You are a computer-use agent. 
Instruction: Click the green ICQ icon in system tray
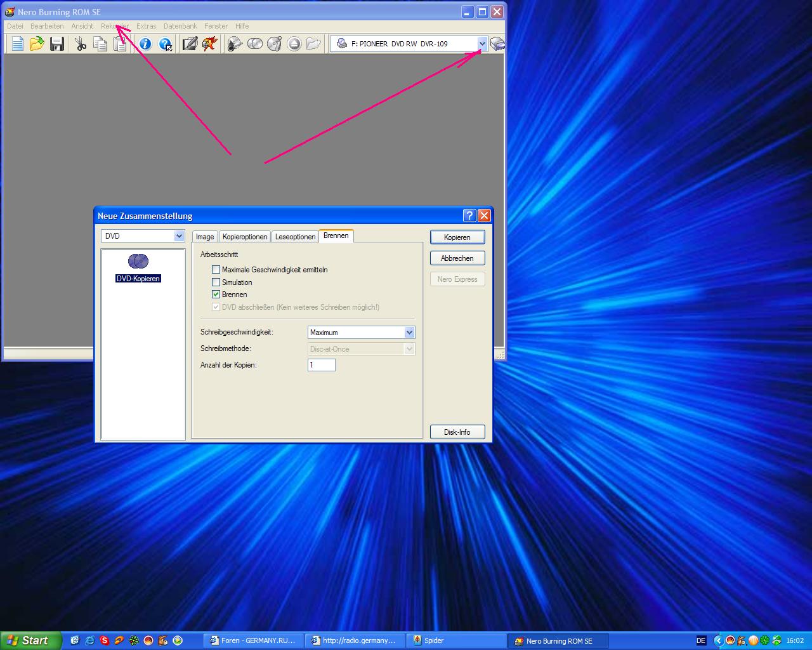764,640
